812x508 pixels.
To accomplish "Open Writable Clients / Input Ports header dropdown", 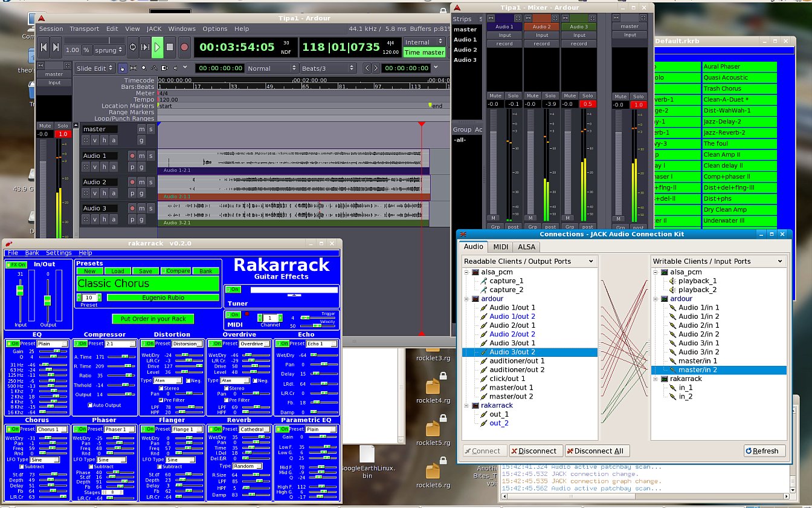I will (x=719, y=261).
